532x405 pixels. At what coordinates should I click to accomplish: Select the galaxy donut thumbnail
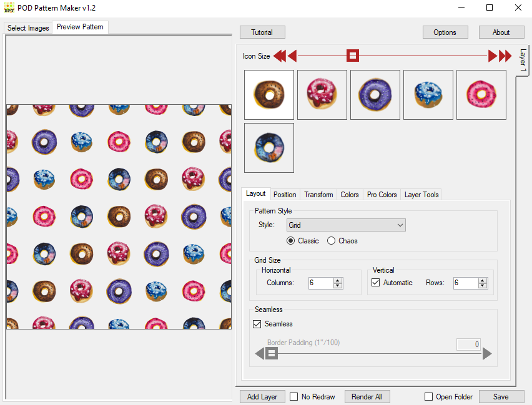click(x=269, y=148)
